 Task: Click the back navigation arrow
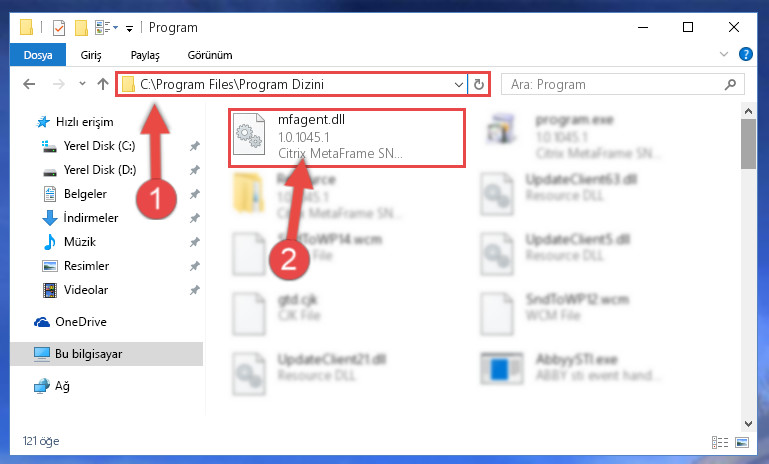pos(29,84)
